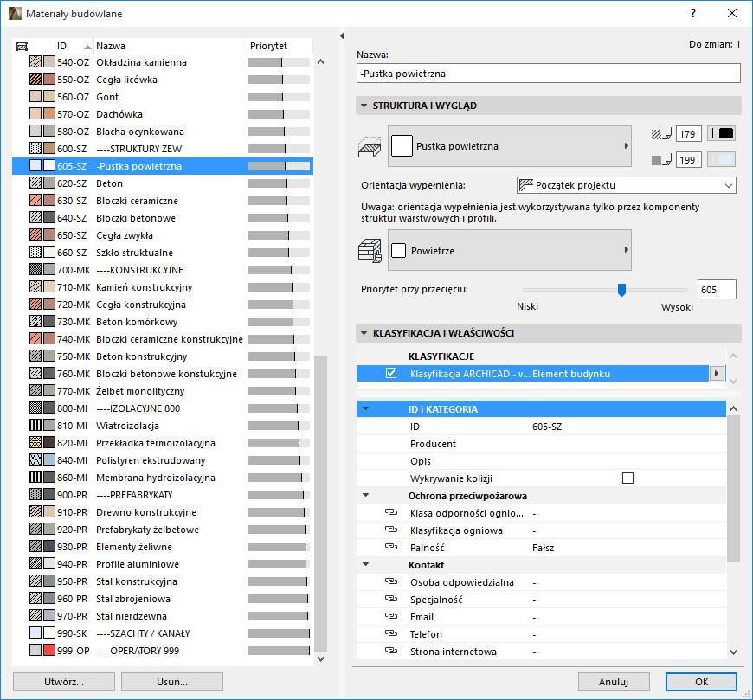This screenshot has width=753, height=700.
Task: Click surface swatch of Cegła licówka row
Action: [x=49, y=80]
